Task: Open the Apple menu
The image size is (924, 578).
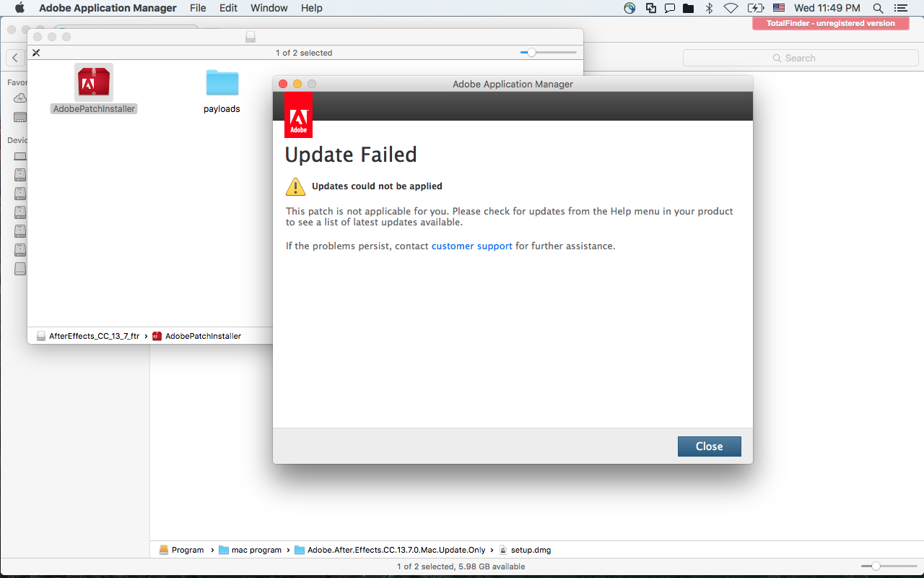Action: 19,8
